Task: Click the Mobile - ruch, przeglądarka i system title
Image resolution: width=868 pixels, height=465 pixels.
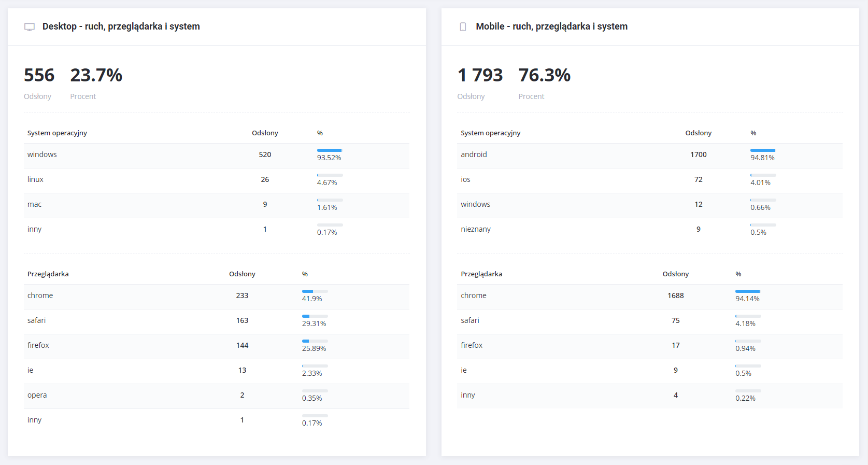Action: coord(552,26)
